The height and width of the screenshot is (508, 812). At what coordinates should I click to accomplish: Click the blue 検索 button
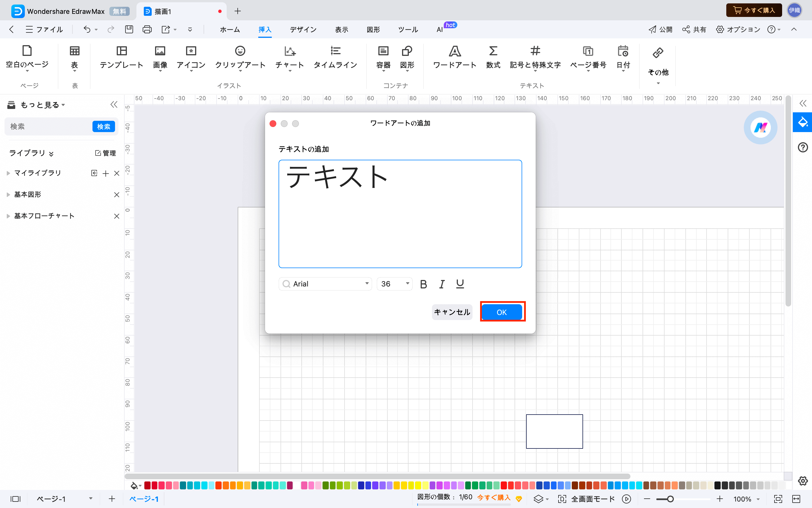[x=104, y=127]
